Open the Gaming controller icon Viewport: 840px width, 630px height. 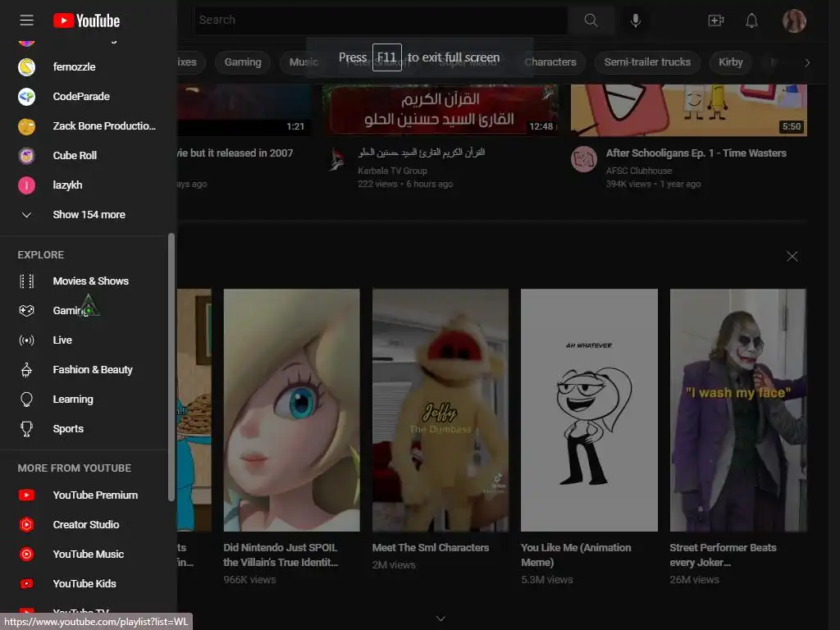point(26,311)
